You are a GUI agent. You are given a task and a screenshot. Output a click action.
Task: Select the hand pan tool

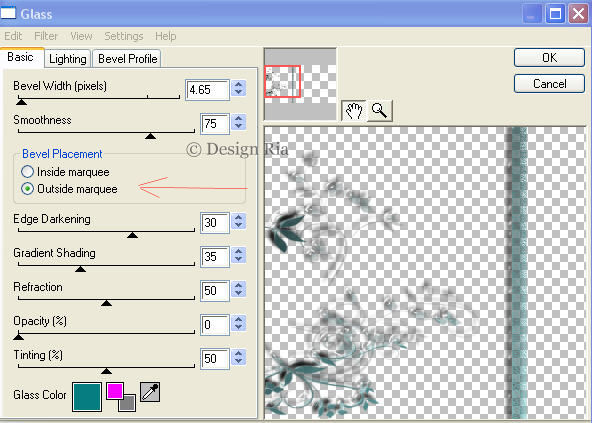[x=354, y=111]
